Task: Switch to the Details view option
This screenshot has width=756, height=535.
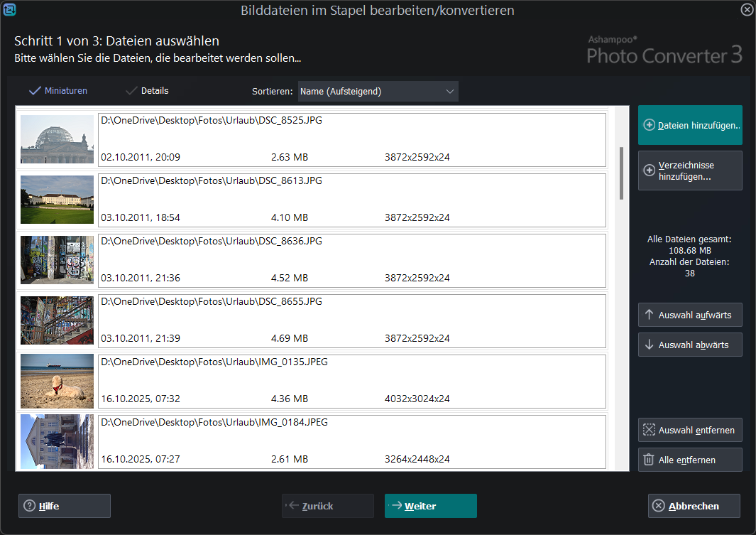Action: pos(147,91)
